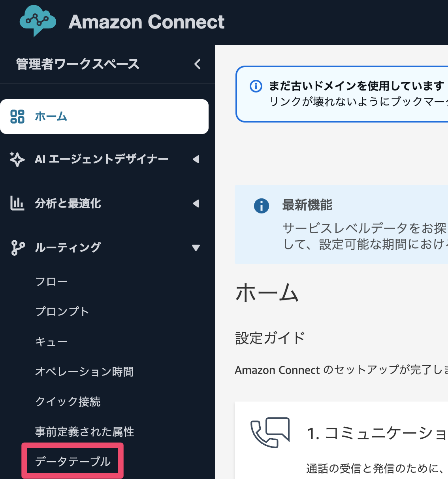448x479 pixels.
Task: Click the info icon in the domain notice
Action: pos(256,86)
